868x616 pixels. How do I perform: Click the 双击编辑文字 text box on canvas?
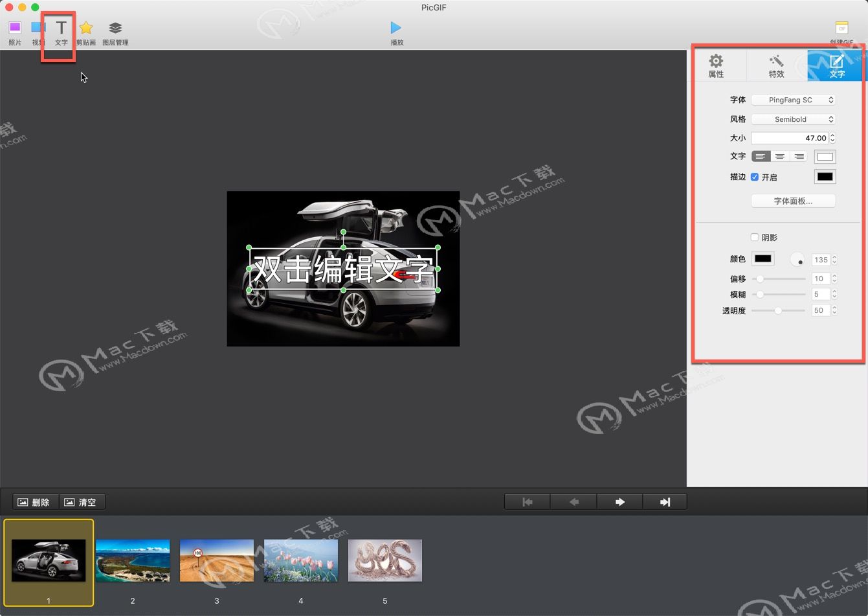click(x=343, y=269)
